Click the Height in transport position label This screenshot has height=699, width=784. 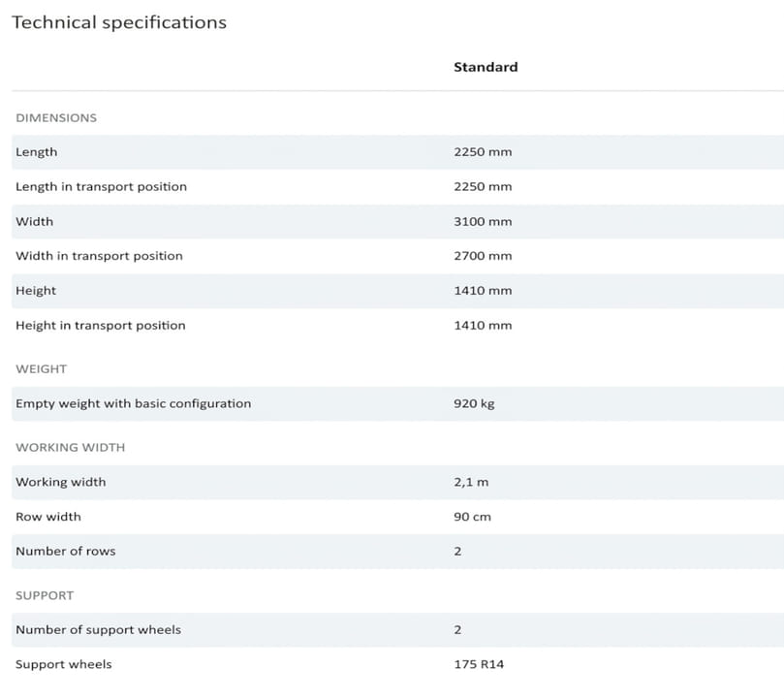coord(100,326)
